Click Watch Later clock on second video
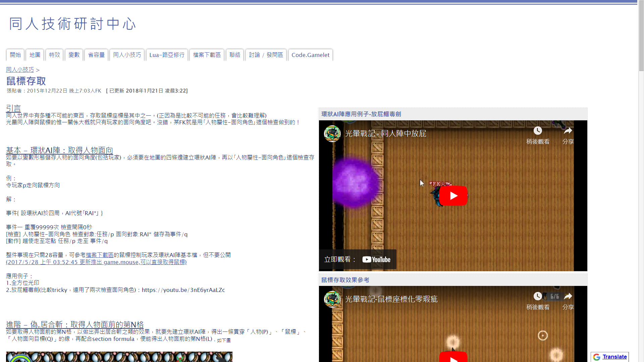Image resolution: width=644 pixels, height=362 pixels. pyautogui.click(x=538, y=296)
